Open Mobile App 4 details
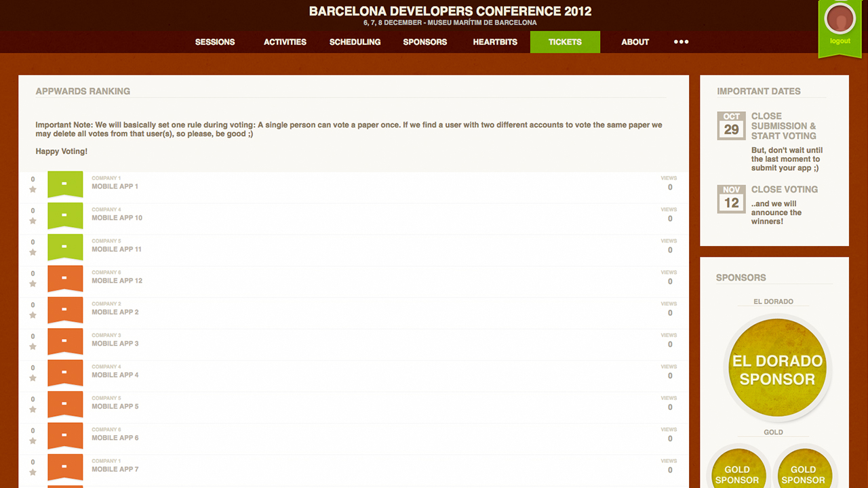 (115, 375)
